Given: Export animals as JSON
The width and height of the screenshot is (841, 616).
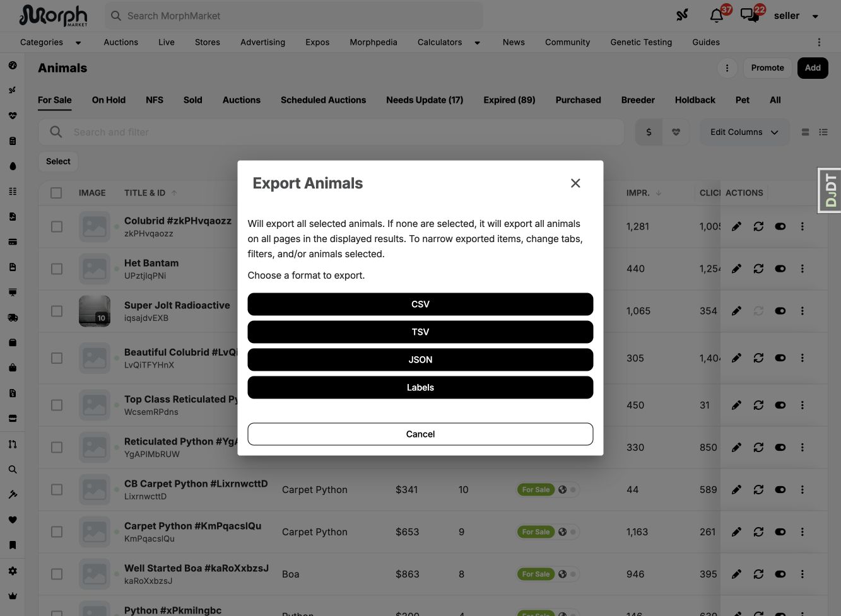Looking at the screenshot, I should (420, 360).
